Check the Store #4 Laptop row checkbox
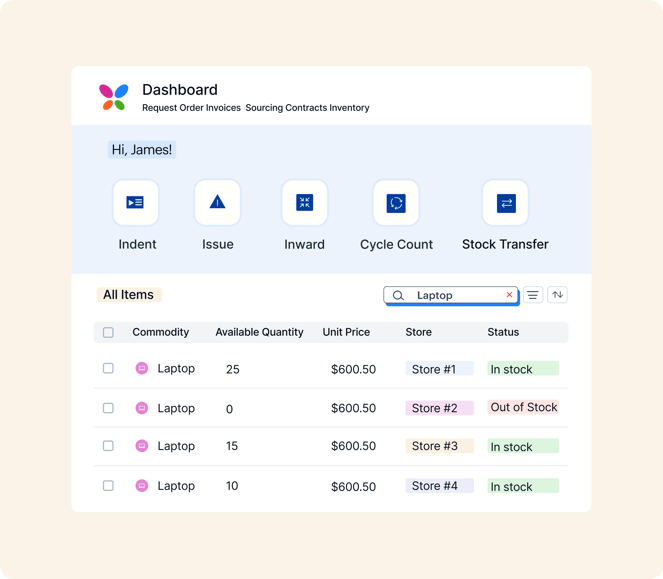 (x=108, y=486)
